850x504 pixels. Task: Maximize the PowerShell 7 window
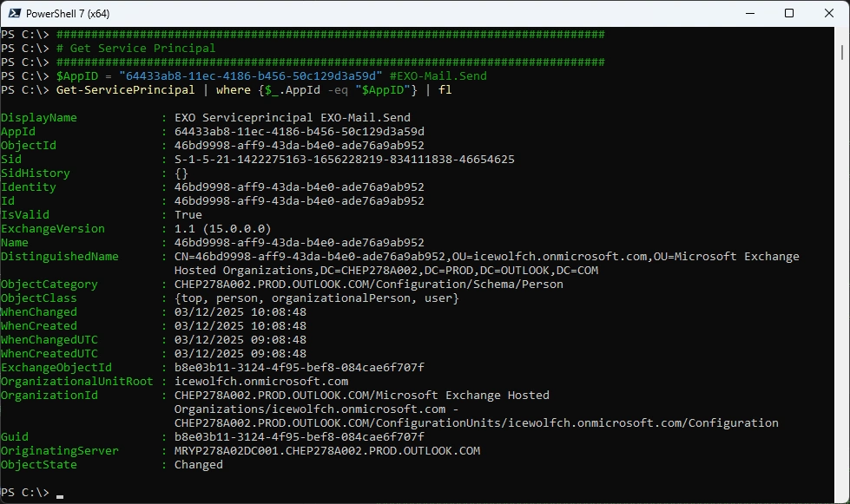pos(788,13)
